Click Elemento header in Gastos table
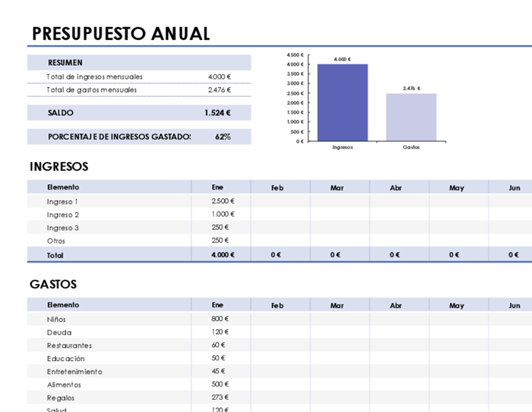This screenshot has width=532, height=412. [x=63, y=305]
